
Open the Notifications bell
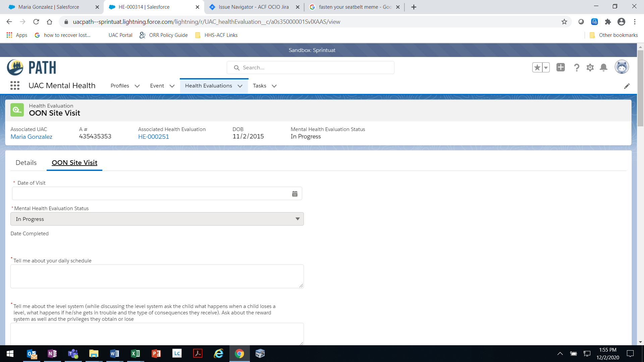coord(603,68)
